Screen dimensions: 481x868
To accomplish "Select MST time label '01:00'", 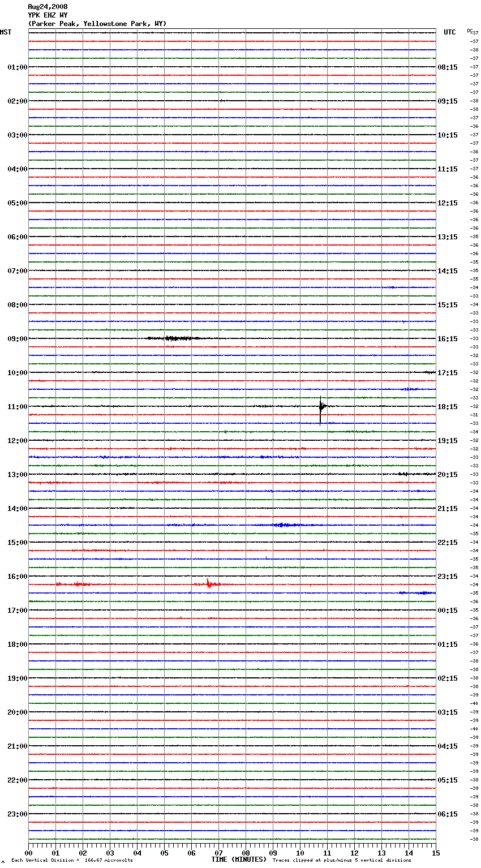I will tap(18, 67).
